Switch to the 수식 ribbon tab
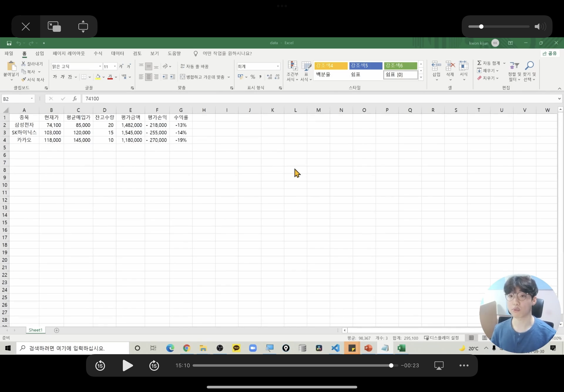Screen dimensions: 564x392 [x=98, y=53]
